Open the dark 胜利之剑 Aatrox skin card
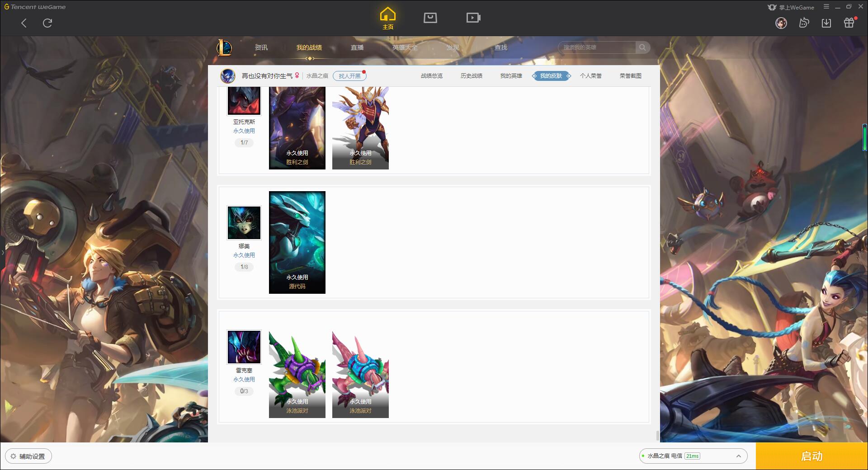Viewport: 868px width, 470px height. (x=297, y=128)
